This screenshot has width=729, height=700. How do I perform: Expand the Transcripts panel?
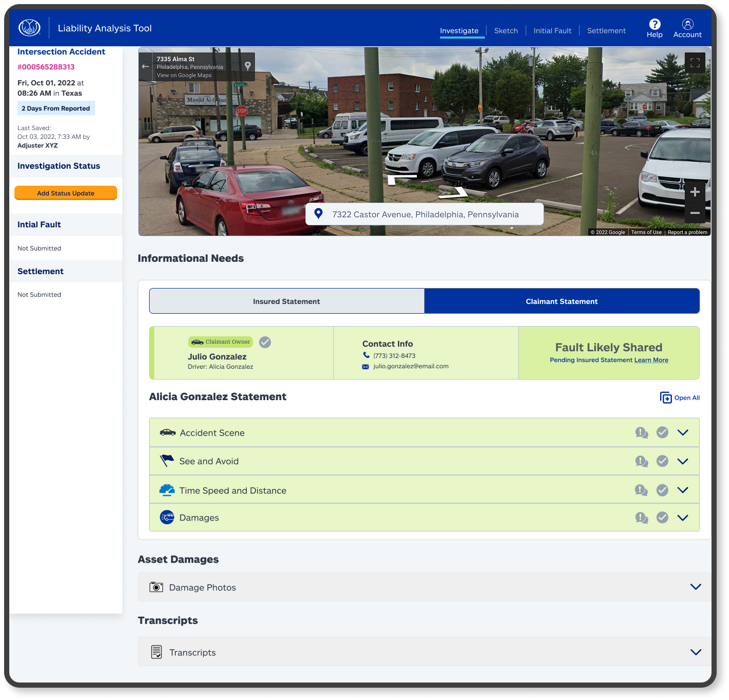(x=696, y=652)
